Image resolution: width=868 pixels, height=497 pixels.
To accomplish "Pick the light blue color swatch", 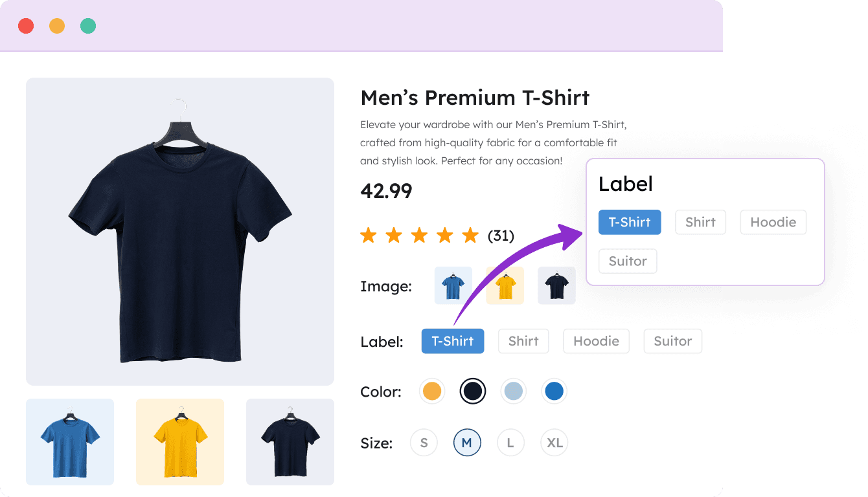I will [x=514, y=392].
